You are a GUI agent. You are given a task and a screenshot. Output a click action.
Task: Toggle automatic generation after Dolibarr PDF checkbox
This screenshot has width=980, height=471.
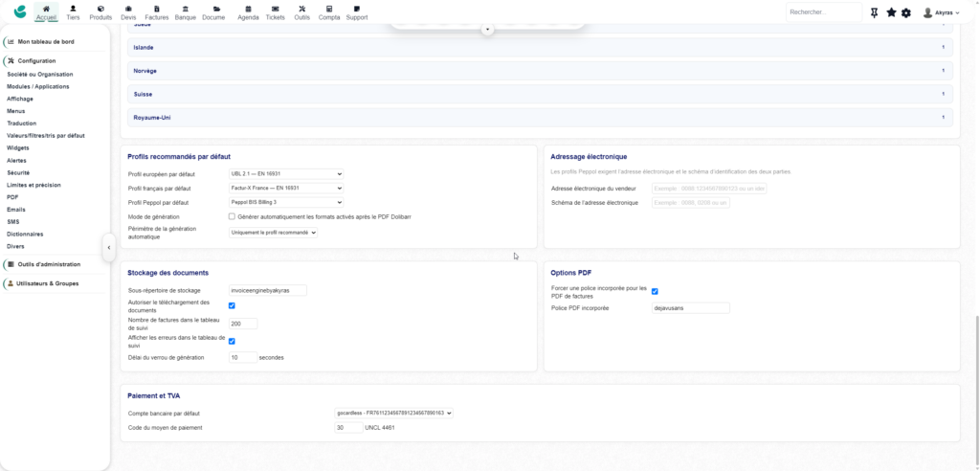[x=232, y=216]
